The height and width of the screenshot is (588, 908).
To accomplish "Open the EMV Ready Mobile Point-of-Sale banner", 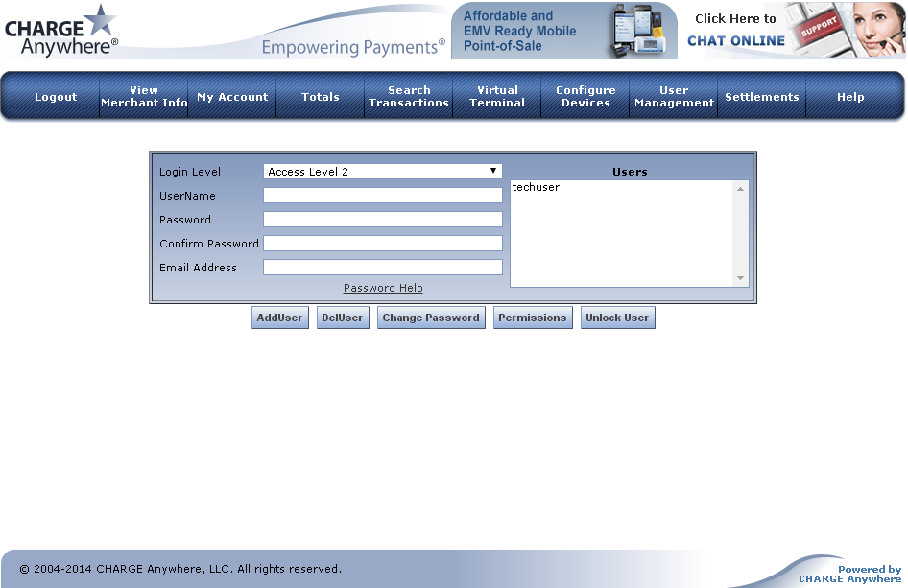I will click(x=563, y=31).
